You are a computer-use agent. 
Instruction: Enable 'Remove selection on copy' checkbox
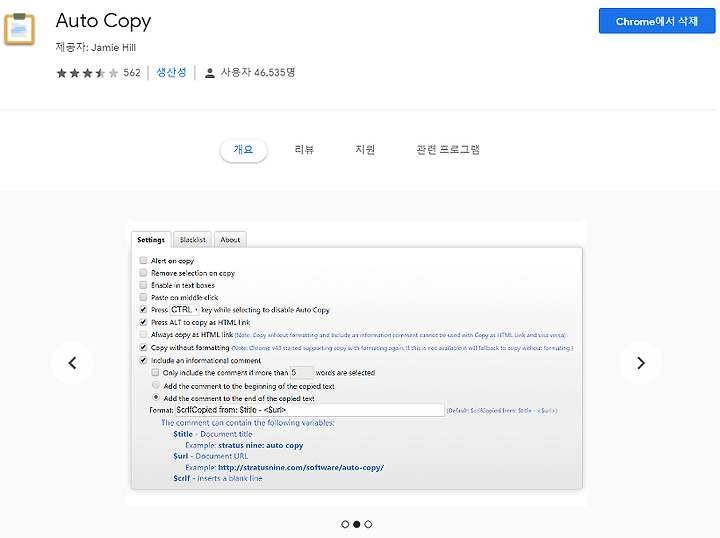tap(143, 273)
